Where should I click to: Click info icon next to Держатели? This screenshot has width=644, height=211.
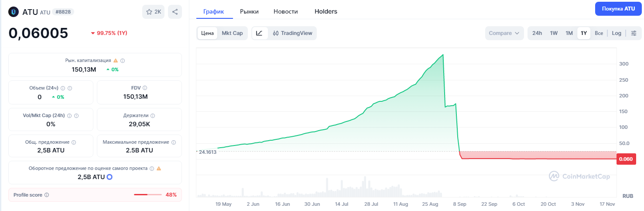153,116
